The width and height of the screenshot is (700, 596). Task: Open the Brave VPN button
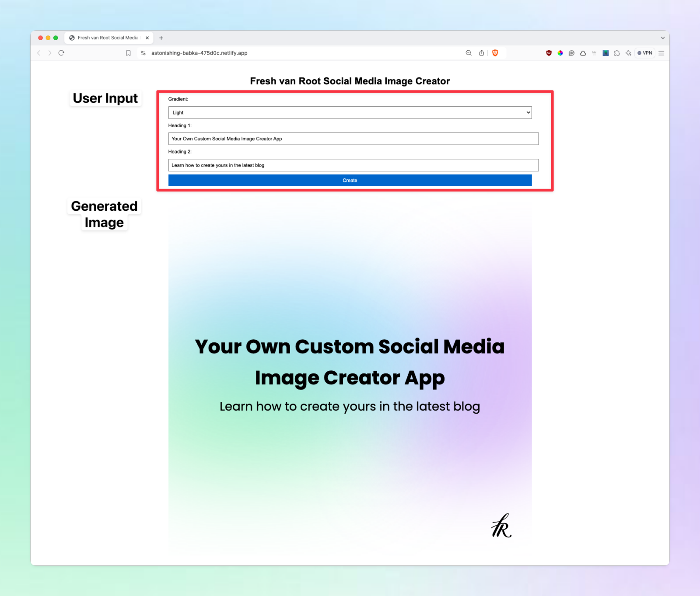tap(645, 53)
